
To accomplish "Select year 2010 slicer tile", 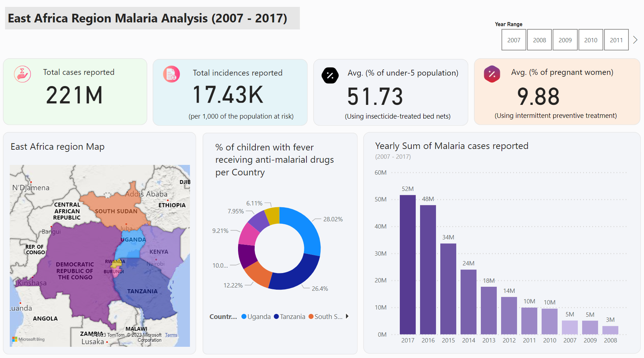I will point(591,40).
